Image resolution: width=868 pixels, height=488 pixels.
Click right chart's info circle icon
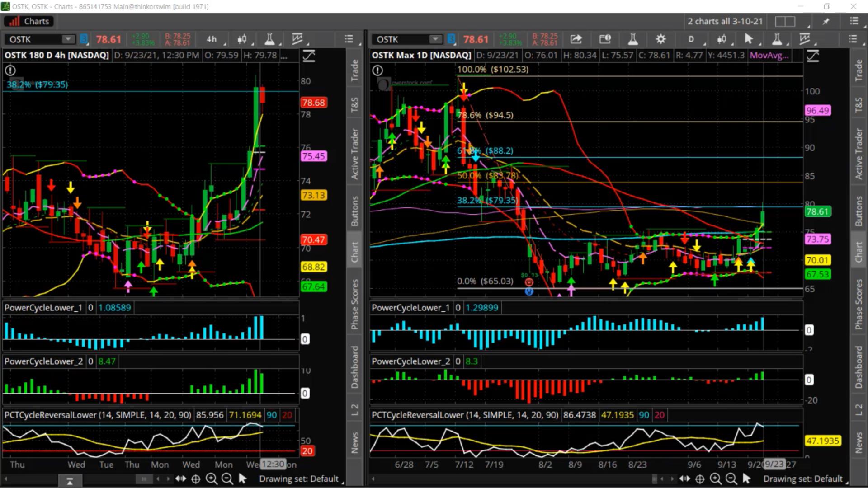(x=377, y=70)
